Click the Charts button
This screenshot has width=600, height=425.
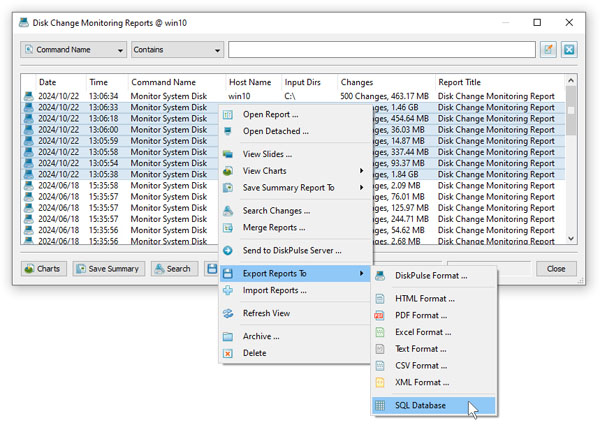(44, 269)
